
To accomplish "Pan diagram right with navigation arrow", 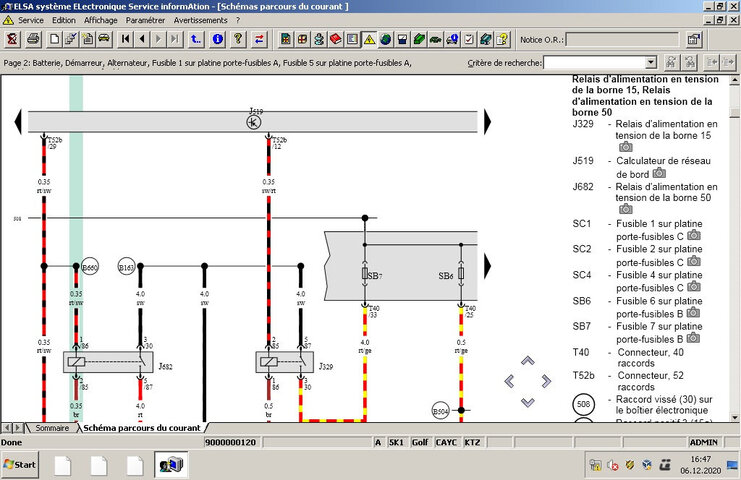I will point(546,381).
